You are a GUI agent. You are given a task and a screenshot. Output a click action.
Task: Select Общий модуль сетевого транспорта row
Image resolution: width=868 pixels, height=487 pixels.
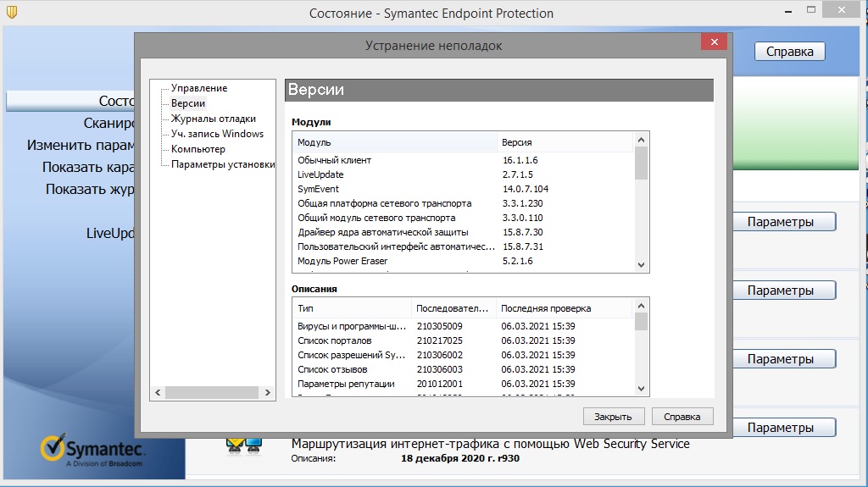(x=464, y=218)
